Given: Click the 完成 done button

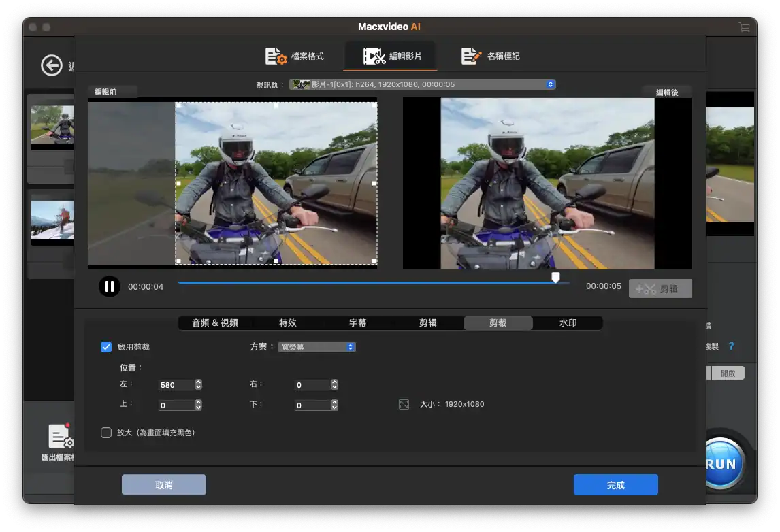Looking at the screenshot, I should [x=615, y=485].
